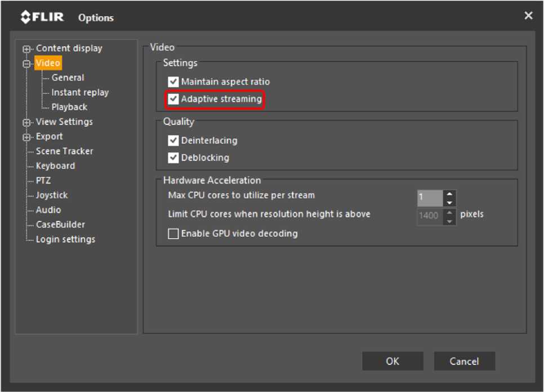
Task: Increase Max CPU cores with up arrow
Action: pos(449,194)
